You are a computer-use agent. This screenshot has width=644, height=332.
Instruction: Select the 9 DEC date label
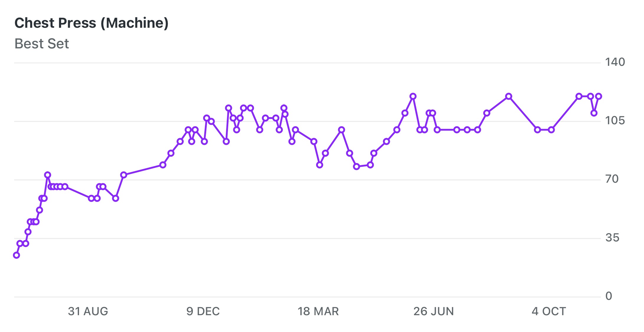click(x=203, y=311)
